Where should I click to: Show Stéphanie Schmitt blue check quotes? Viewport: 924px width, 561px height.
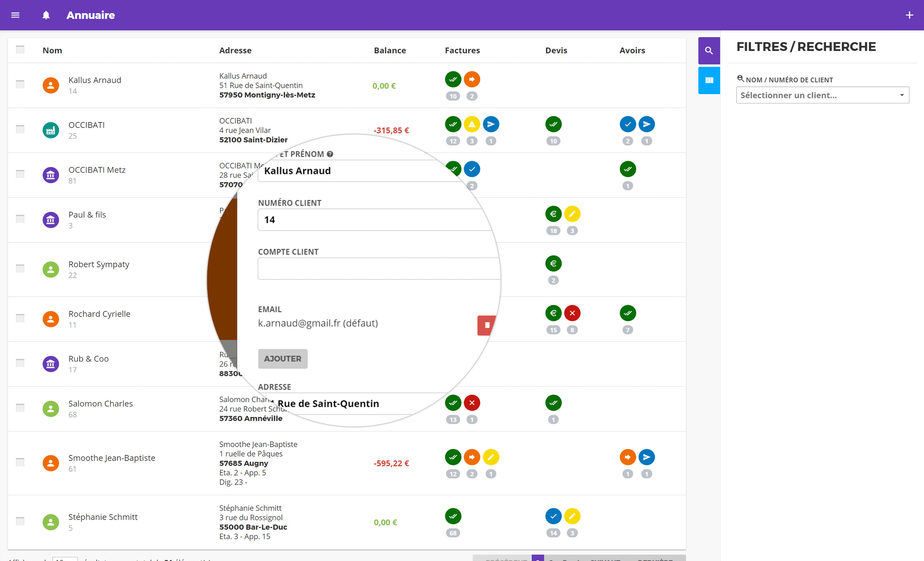[554, 516]
